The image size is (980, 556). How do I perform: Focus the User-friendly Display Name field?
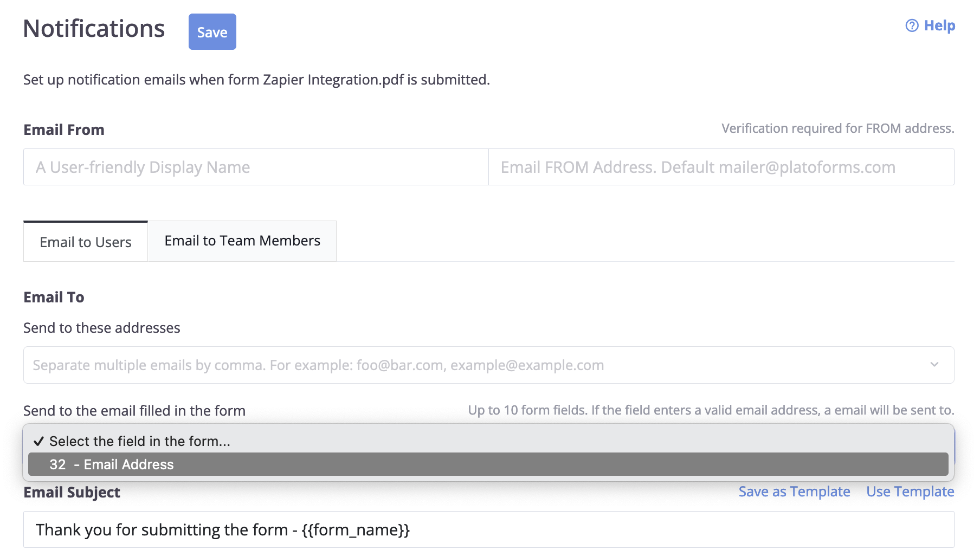(x=256, y=167)
